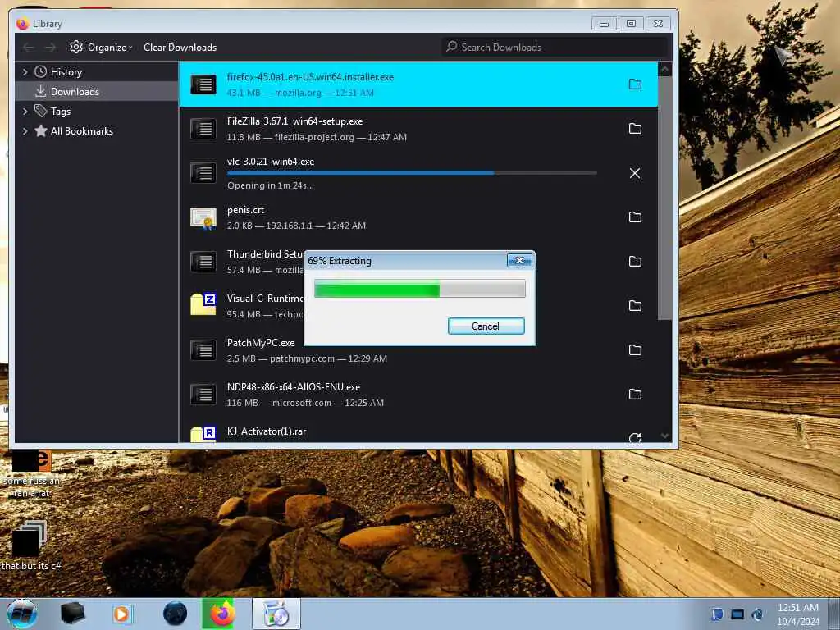Open the installer taskbar icon with disc
Viewport: 840px width, 630px height.
pos(276,614)
